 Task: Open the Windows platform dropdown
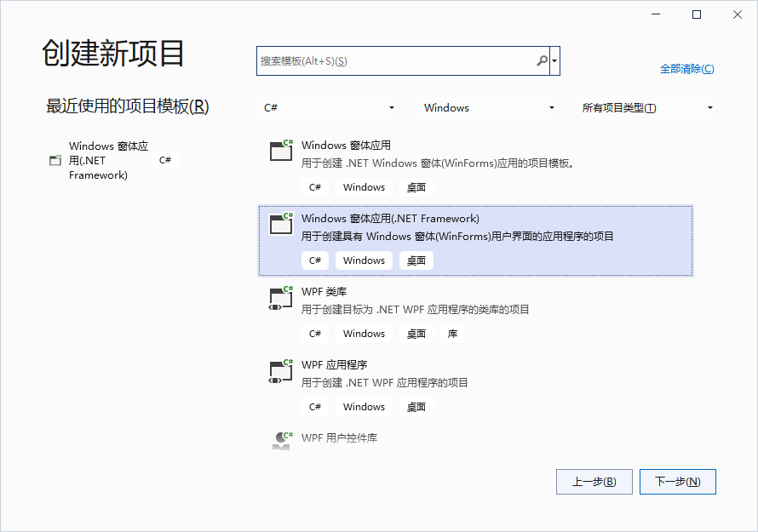487,107
